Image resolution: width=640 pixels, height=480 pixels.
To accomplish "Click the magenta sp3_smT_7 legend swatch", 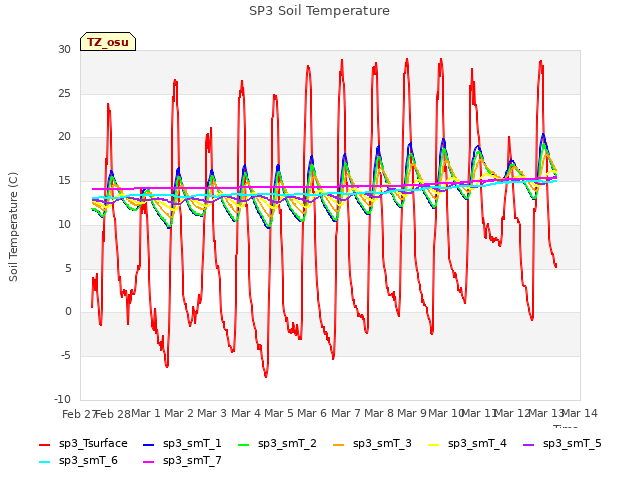I will coord(149,462).
